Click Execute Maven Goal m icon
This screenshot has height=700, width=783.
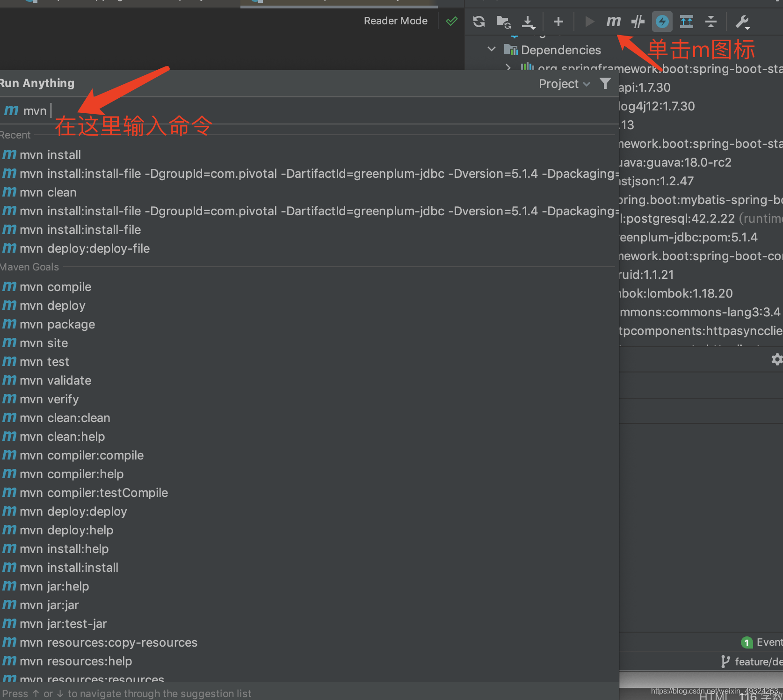pos(613,21)
